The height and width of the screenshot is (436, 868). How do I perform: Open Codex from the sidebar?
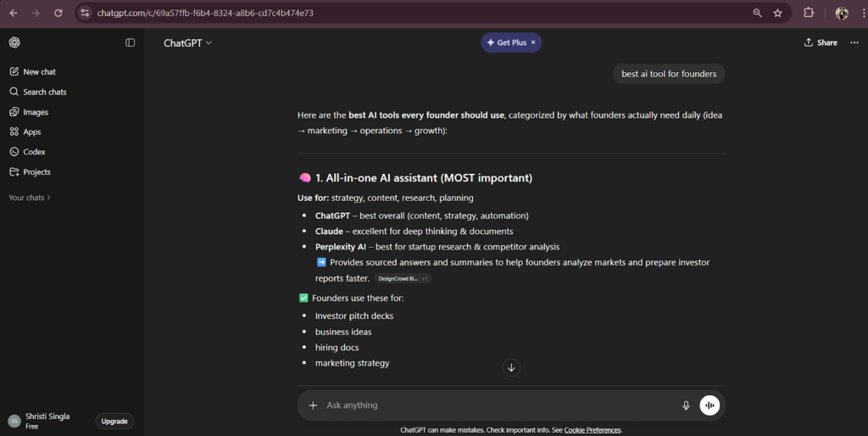[x=34, y=152]
